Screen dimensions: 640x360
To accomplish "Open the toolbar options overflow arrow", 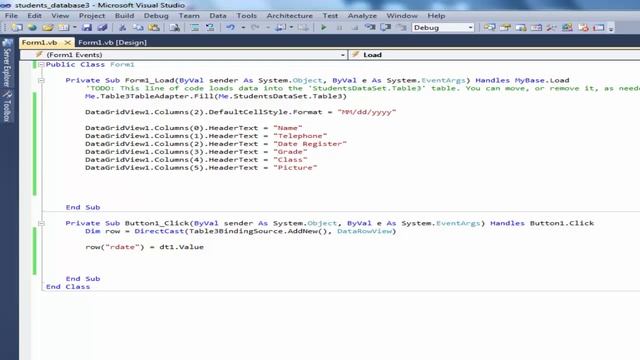I will (x=611, y=28).
